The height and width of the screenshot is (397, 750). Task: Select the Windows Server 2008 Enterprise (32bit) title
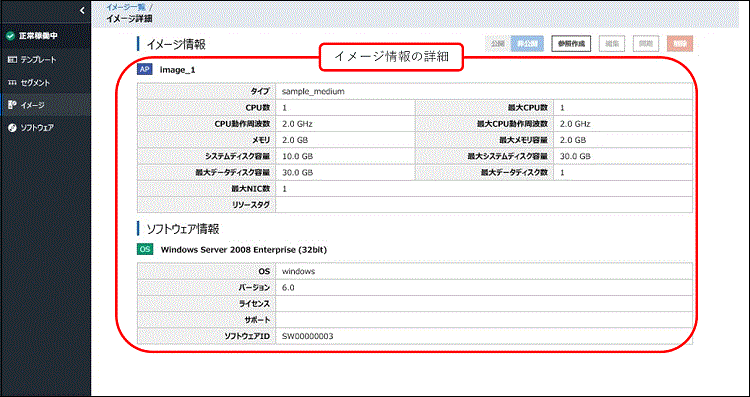(x=243, y=250)
